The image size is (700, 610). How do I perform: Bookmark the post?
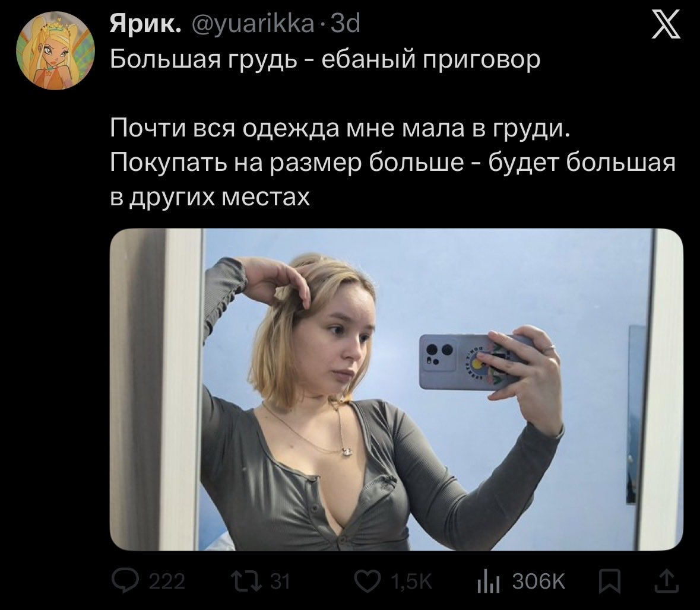coord(610,582)
